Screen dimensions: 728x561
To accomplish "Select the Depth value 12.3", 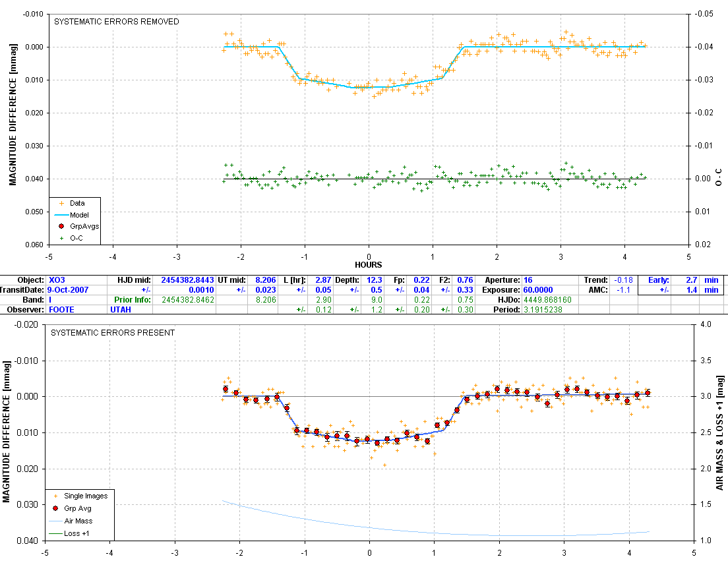I will pyautogui.click(x=374, y=280).
